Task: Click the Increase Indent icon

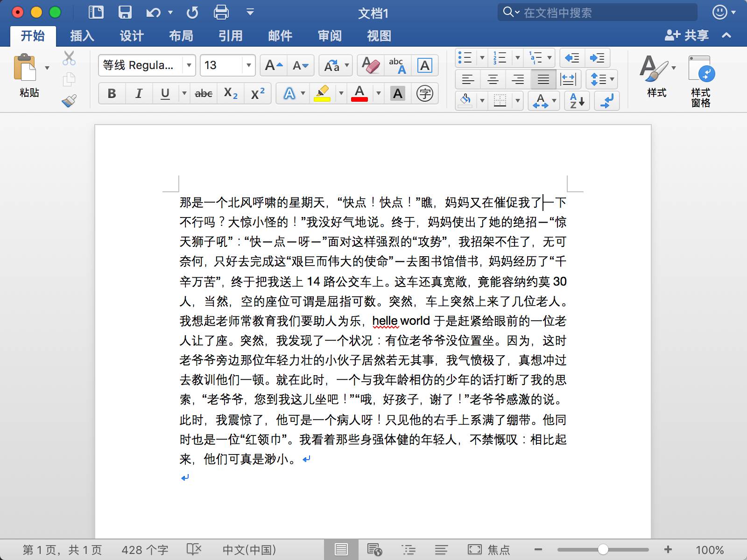Action: click(597, 58)
